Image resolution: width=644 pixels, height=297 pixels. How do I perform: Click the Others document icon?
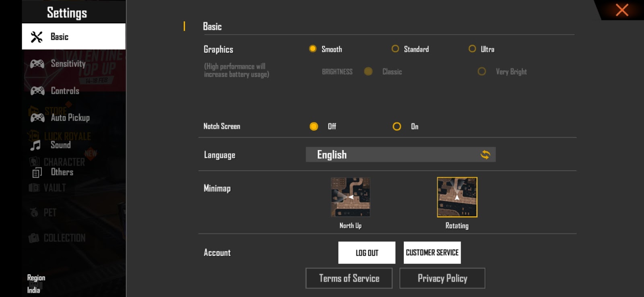click(x=37, y=173)
